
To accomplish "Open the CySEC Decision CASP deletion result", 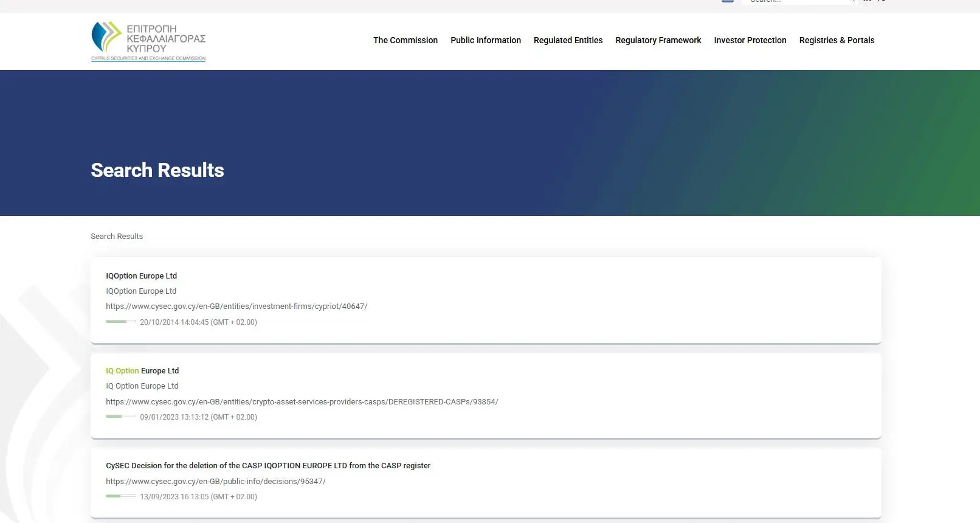I will 268,466.
